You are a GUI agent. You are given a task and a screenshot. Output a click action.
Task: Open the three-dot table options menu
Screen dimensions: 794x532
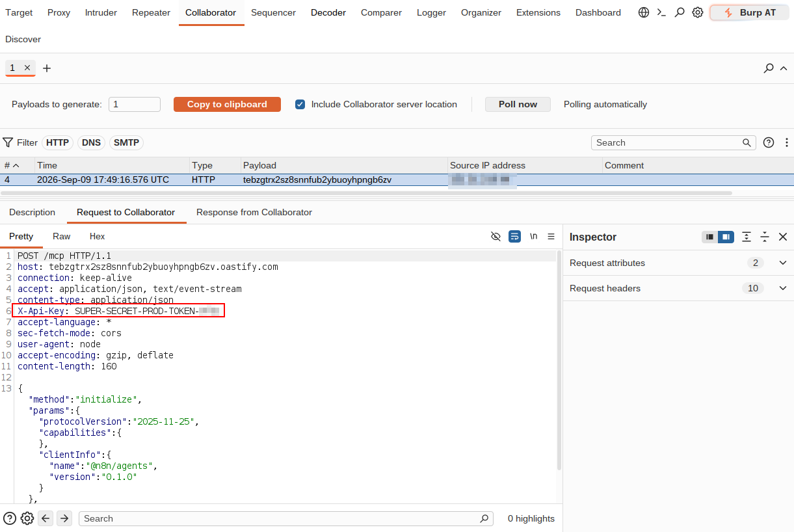[786, 142]
